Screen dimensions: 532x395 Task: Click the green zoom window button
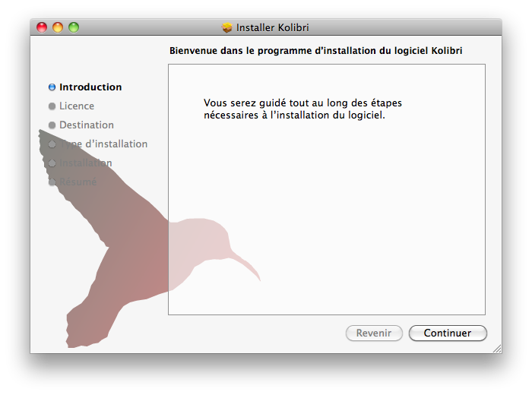[x=74, y=27]
